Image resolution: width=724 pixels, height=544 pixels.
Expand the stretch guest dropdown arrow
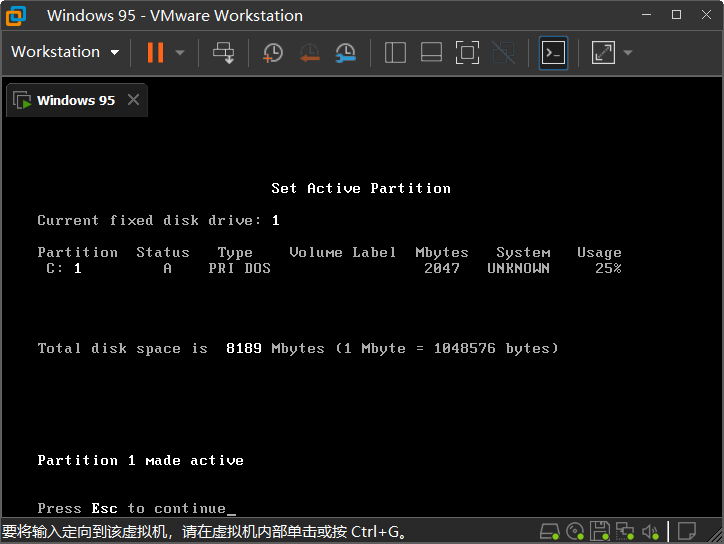(x=627, y=53)
